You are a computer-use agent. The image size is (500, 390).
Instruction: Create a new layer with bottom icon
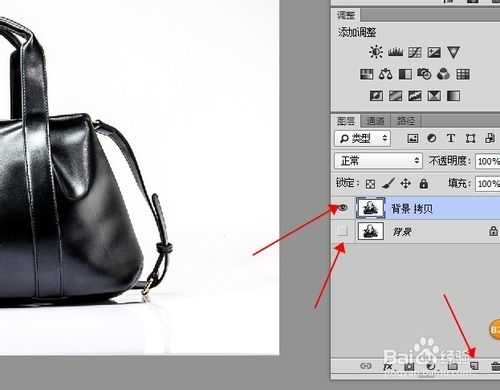tap(474, 366)
